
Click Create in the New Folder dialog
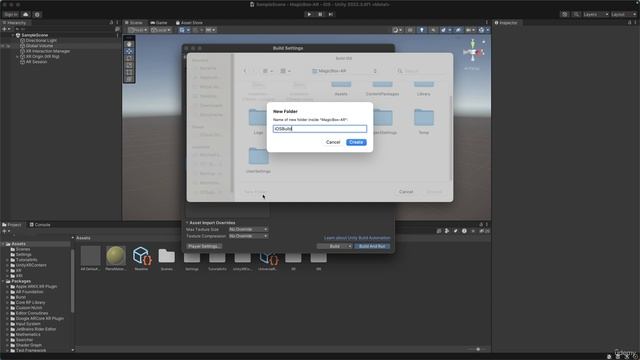pyautogui.click(x=356, y=142)
